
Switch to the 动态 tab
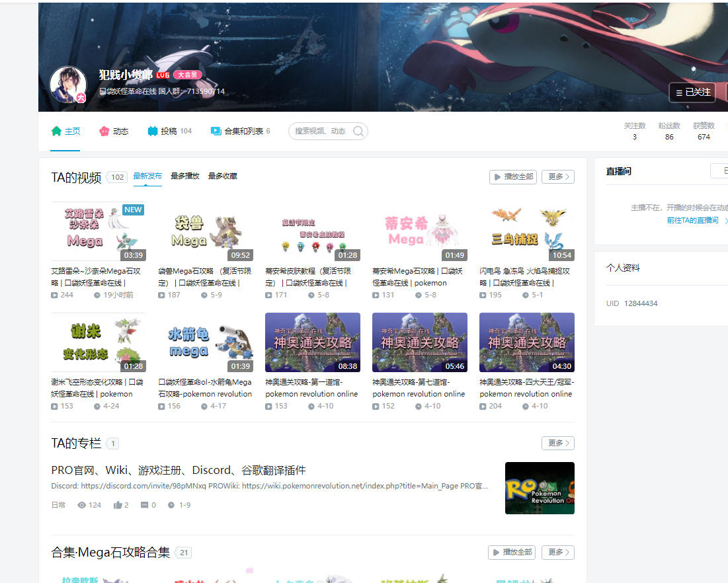point(114,132)
